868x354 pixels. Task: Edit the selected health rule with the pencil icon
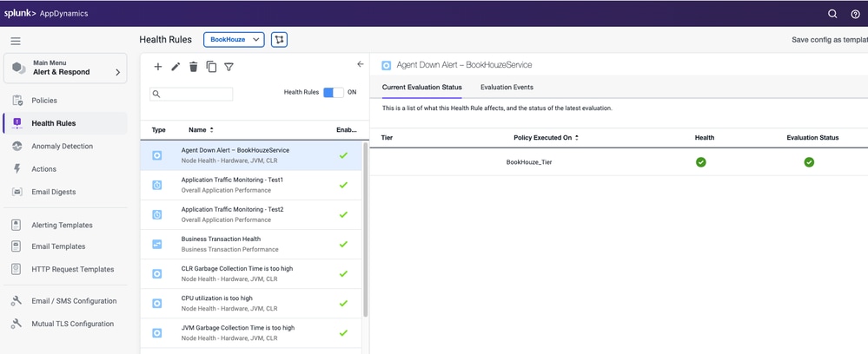[x=176, y=66]
